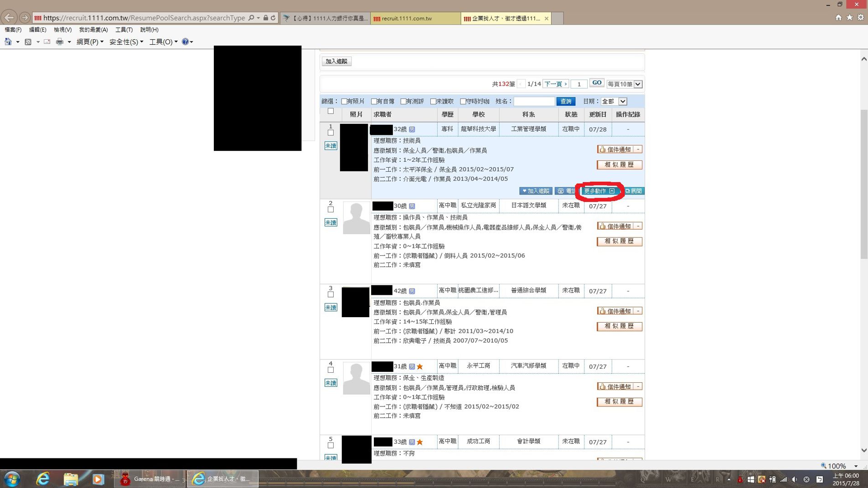This screenshot has height=488, width=868.
Task: Click the GO page jump button
Action: [x=596, y=83]
